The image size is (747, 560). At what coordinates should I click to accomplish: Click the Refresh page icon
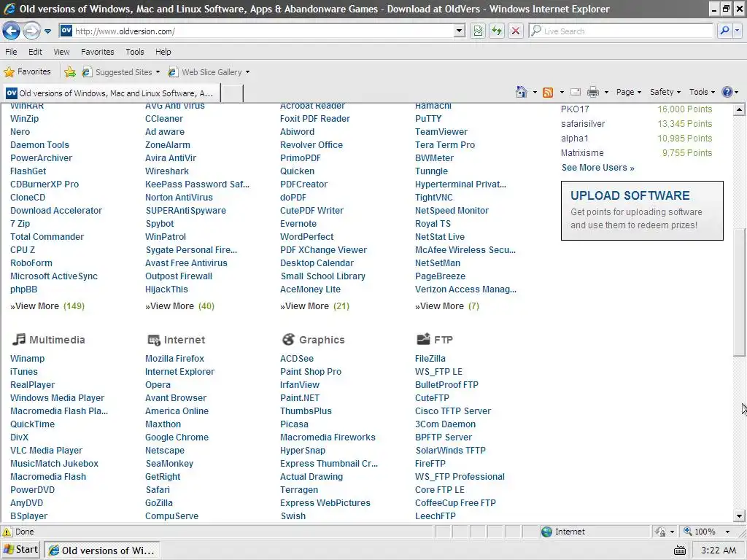[497, 31]
